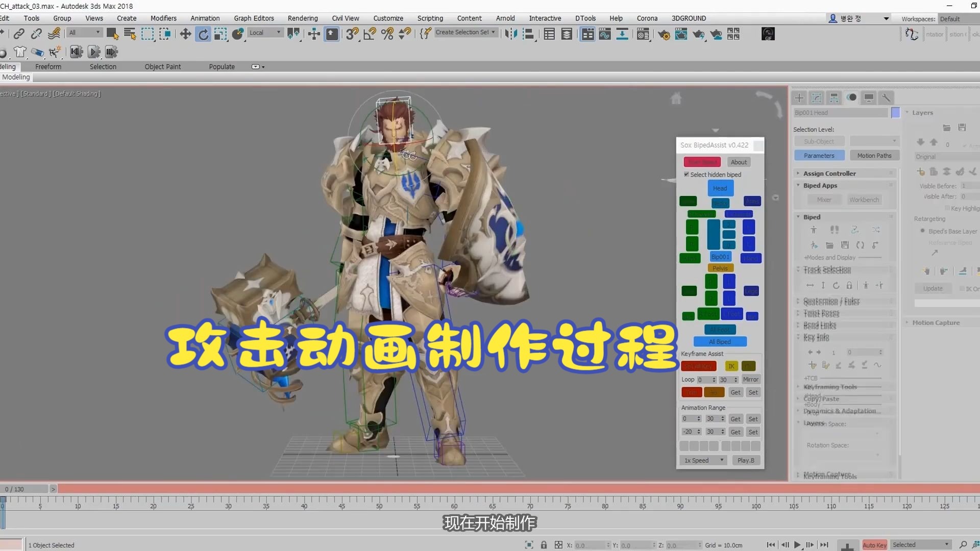Screen dimensions: 980x551
Task: Open the Create command panel tab
Action: pyautogui.click(x=799, y=97)
